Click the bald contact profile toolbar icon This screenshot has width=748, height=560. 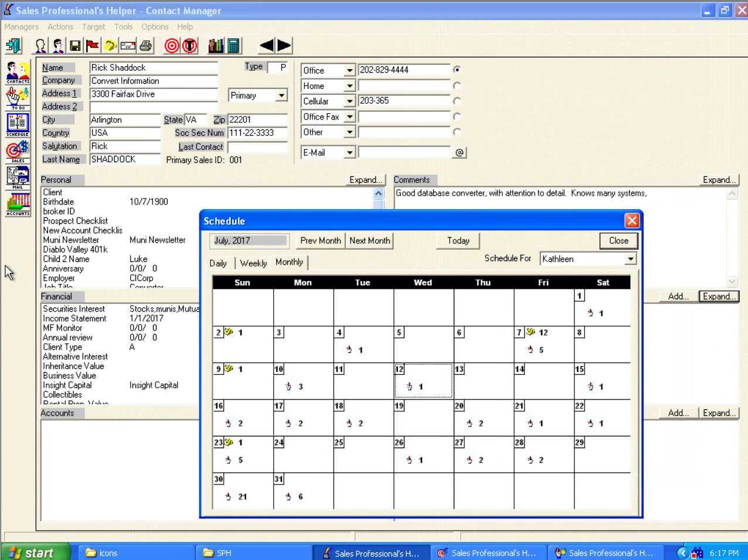tap(40, 45)
